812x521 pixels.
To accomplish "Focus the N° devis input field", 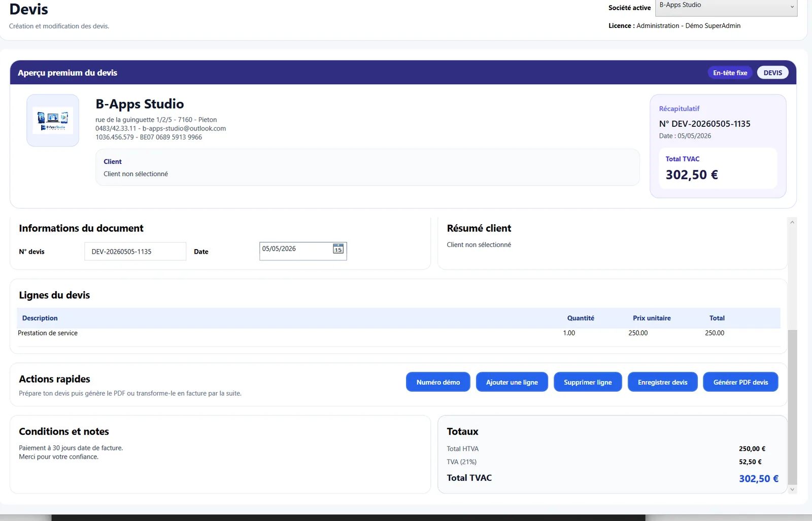I will click(135, 251).
